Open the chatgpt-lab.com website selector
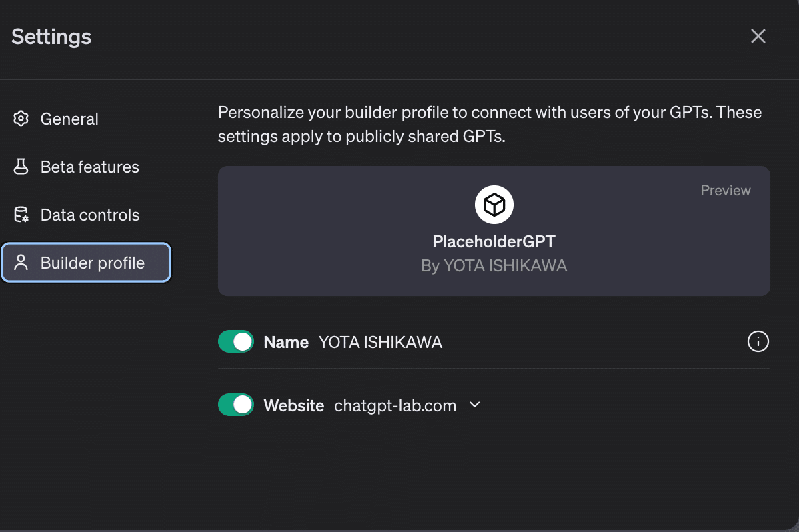The width and height of the screenshot is (799, 532). click(395, 405)
